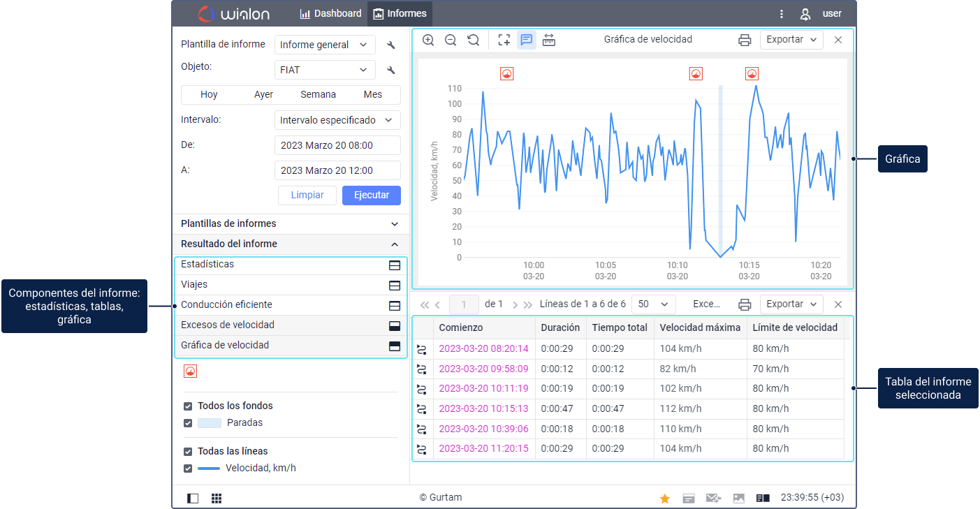
Task: Disable the Velocidad, km/h line checkbox
Action: tap(188, 469)
